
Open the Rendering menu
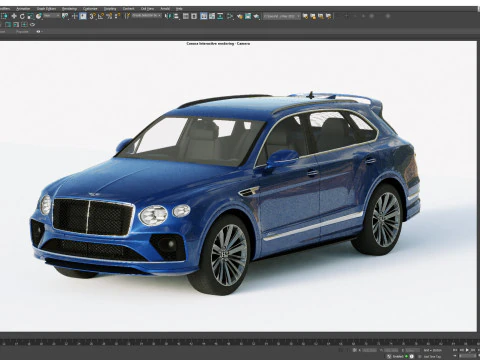69,9
